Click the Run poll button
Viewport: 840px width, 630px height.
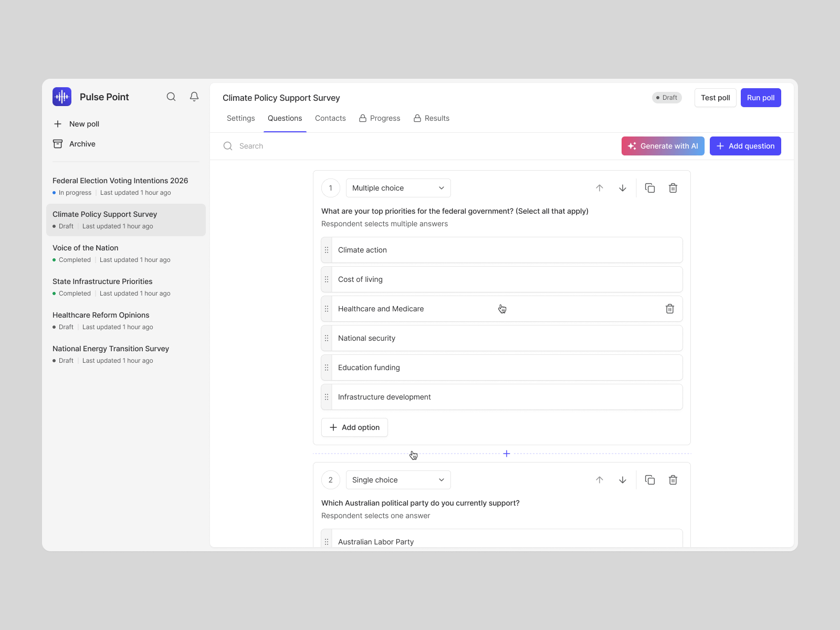761,98
